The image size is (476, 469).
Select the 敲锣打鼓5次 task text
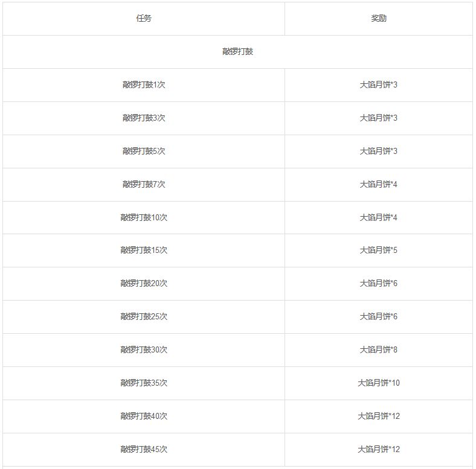click(144, 151)
